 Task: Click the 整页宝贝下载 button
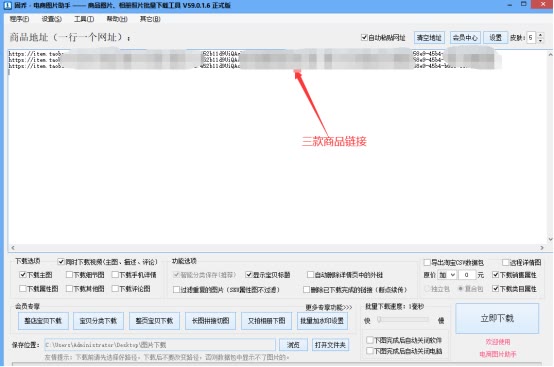pyautogui.click(x=154, y=321)
